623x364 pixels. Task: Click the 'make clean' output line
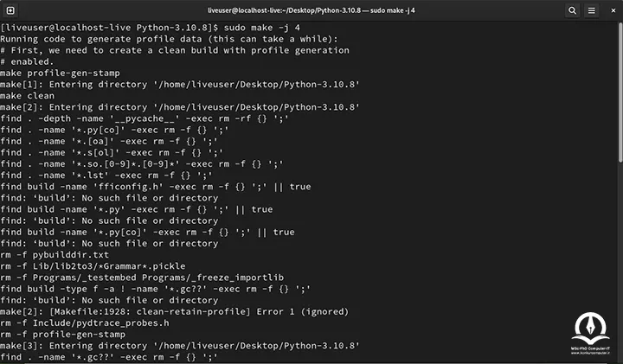[x=28, y=96]
